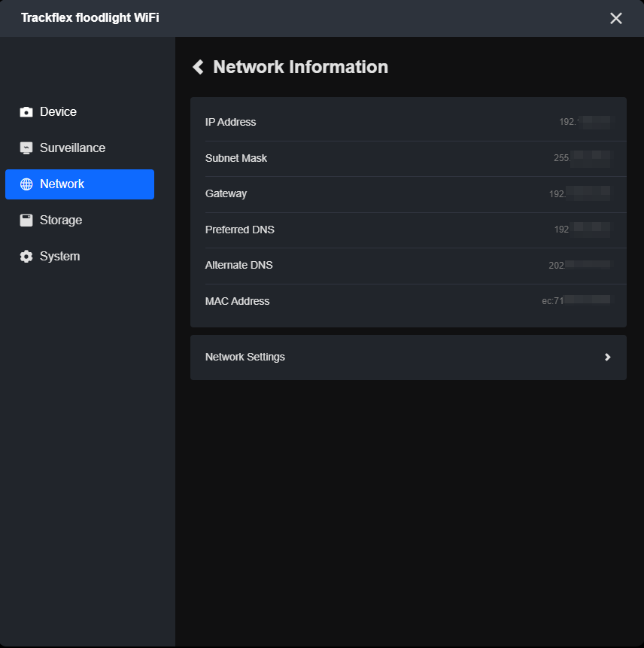Click the Surveillance monitor icon
This screenshot has width=644, height=648.
(26, 148)
